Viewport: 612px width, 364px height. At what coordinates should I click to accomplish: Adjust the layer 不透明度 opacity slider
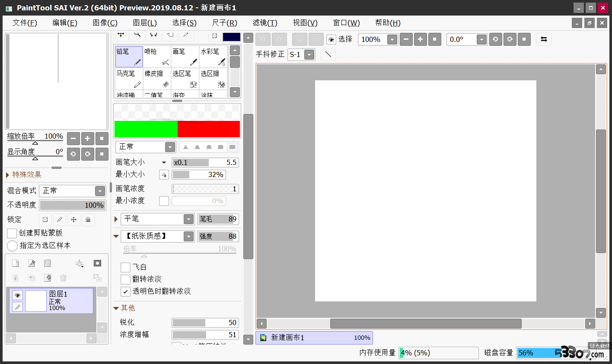[x=73, y=205]
